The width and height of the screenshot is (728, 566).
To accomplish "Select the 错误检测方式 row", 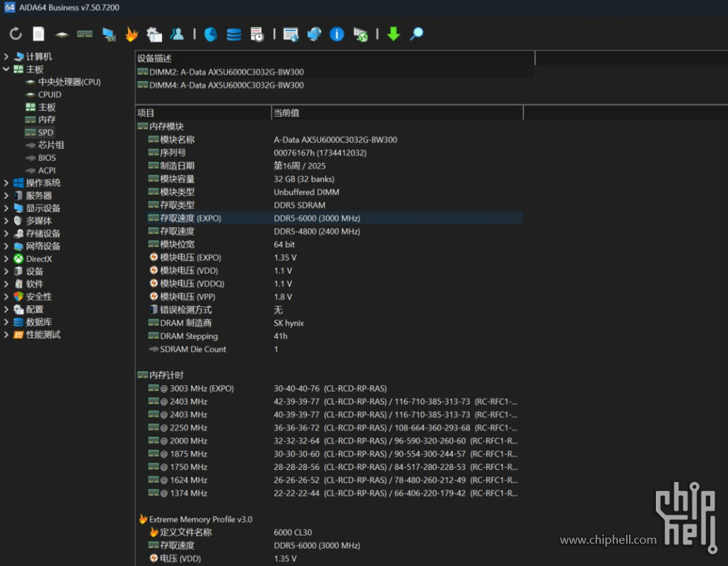I will (335, 309).
